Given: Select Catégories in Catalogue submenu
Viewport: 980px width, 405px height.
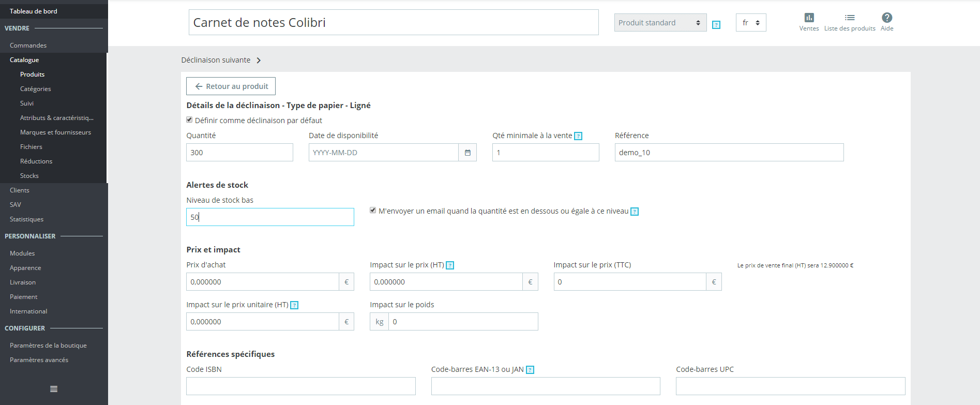Looking at the screenshot, I should [35, 89].
